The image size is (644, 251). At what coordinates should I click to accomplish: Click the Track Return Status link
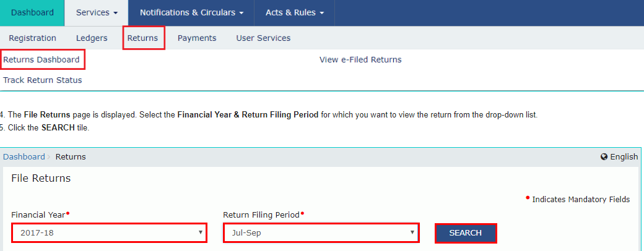(x=43, y=80)
